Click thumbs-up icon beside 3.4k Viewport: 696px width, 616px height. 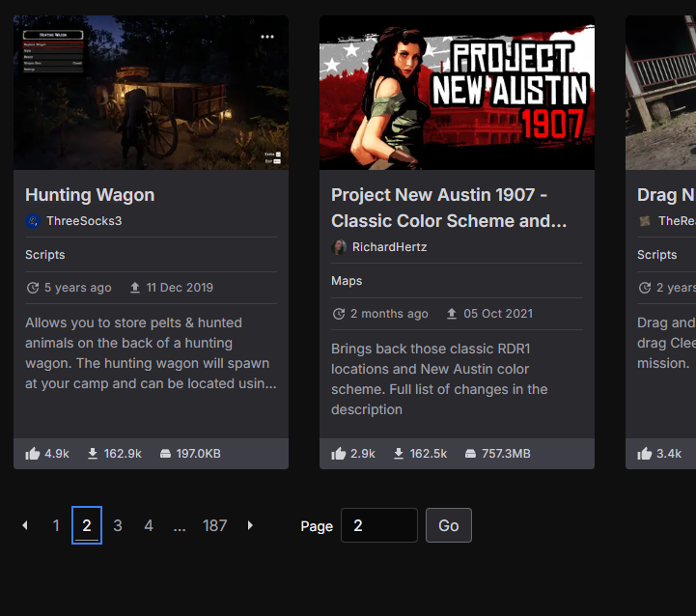645,454
